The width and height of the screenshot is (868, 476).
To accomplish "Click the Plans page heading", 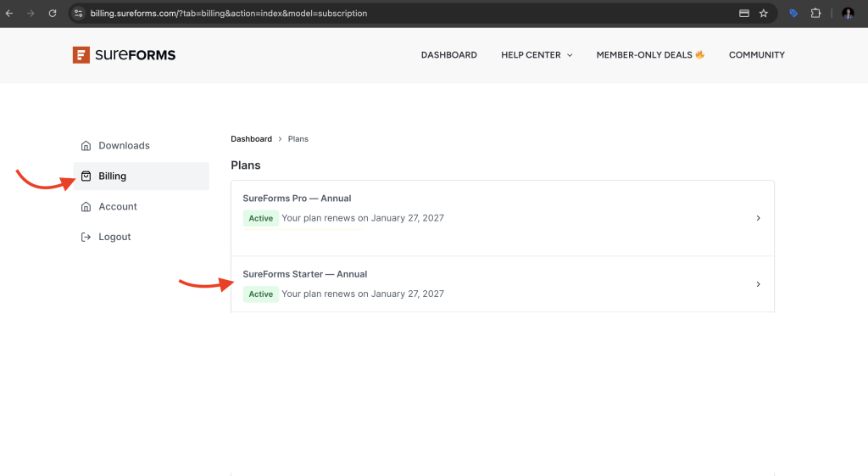I will click(x=246, y=165).
